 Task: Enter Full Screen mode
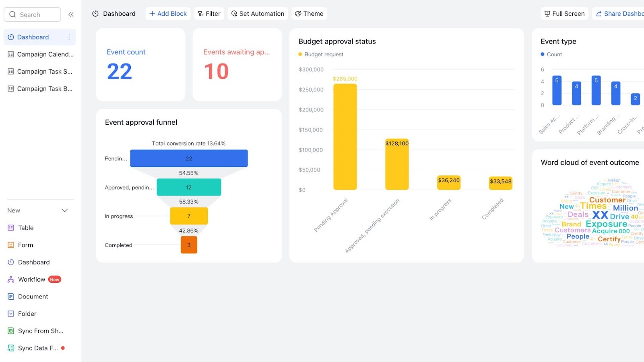564,13
